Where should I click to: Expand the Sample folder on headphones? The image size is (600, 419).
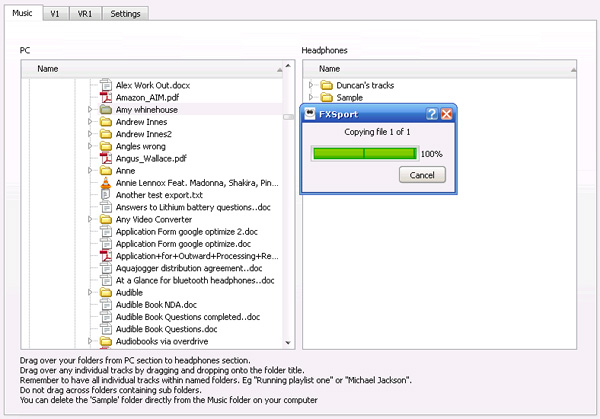tap(311, 97)
